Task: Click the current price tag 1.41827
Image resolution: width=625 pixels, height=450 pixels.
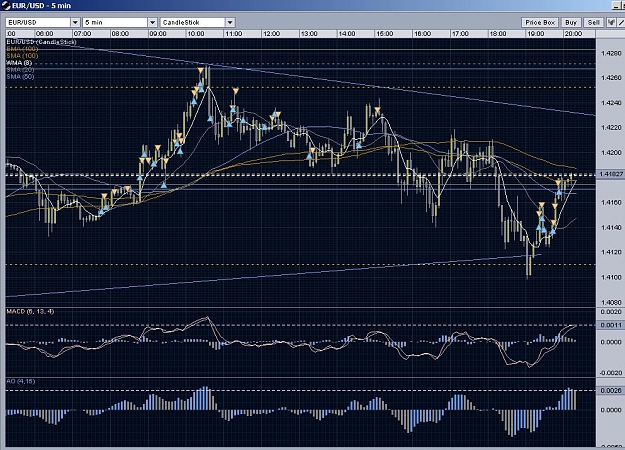Action: [610, 174]
